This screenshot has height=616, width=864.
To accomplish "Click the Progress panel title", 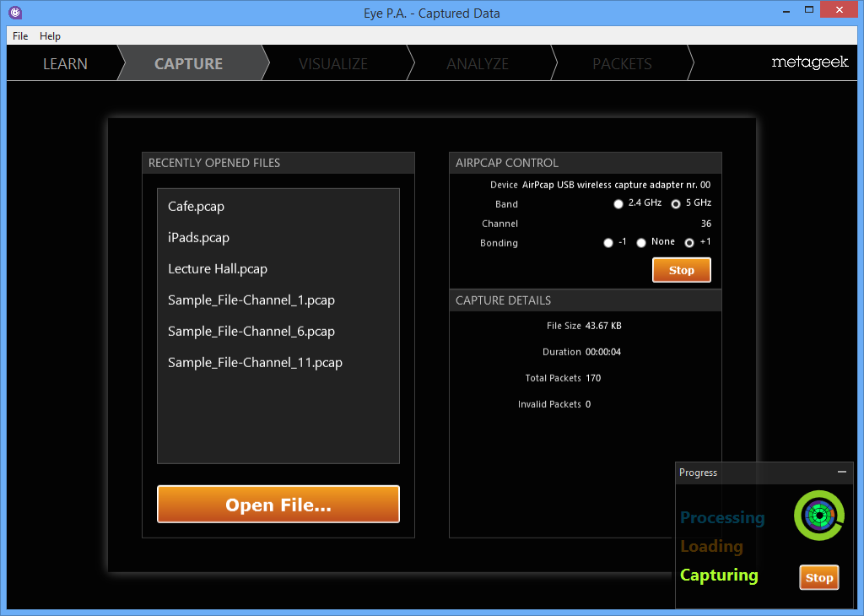I will click(x=698, y=473).
